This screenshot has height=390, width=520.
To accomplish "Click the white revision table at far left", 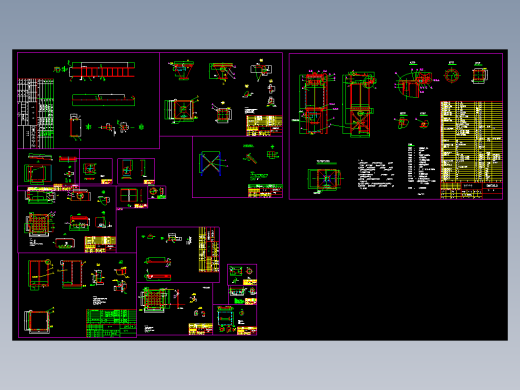I will point(36,113).
